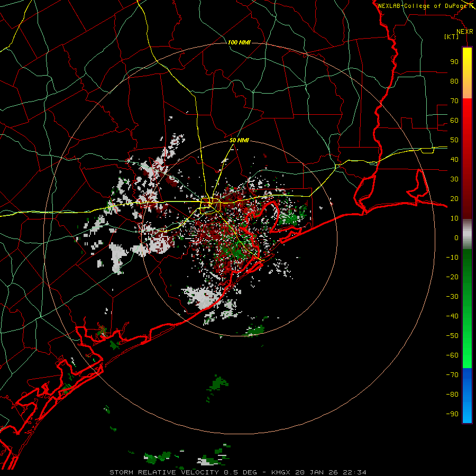Select the "-10" velocity scale label
476x476 pixels.
(452, 258)
